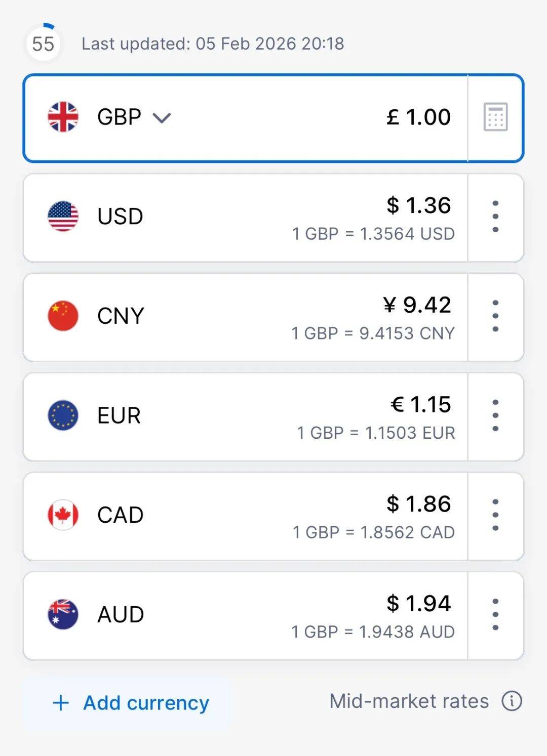Click the Mid-market rates link text
Image resolution: width=547 pixels, height=756 pixels.
pyautogui.click(x=409, y=701)
